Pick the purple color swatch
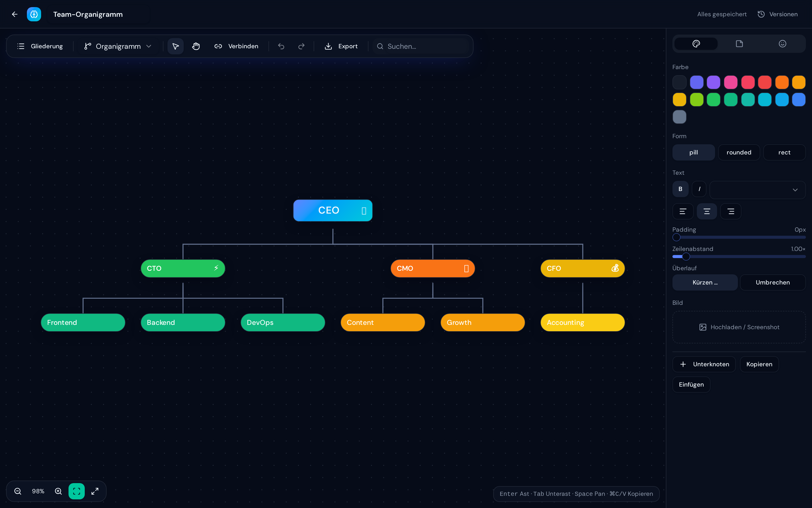 pyautogui.click(x=713, y=82)
